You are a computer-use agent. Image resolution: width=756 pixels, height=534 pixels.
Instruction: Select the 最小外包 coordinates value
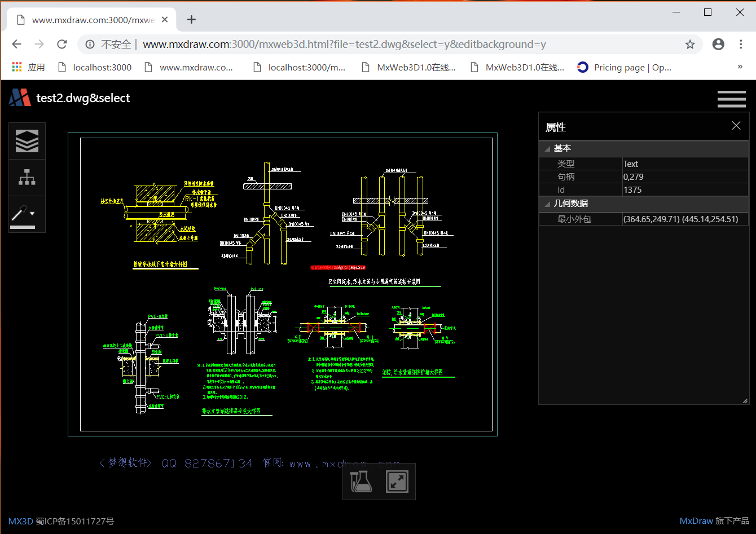(x=685, y=219)
